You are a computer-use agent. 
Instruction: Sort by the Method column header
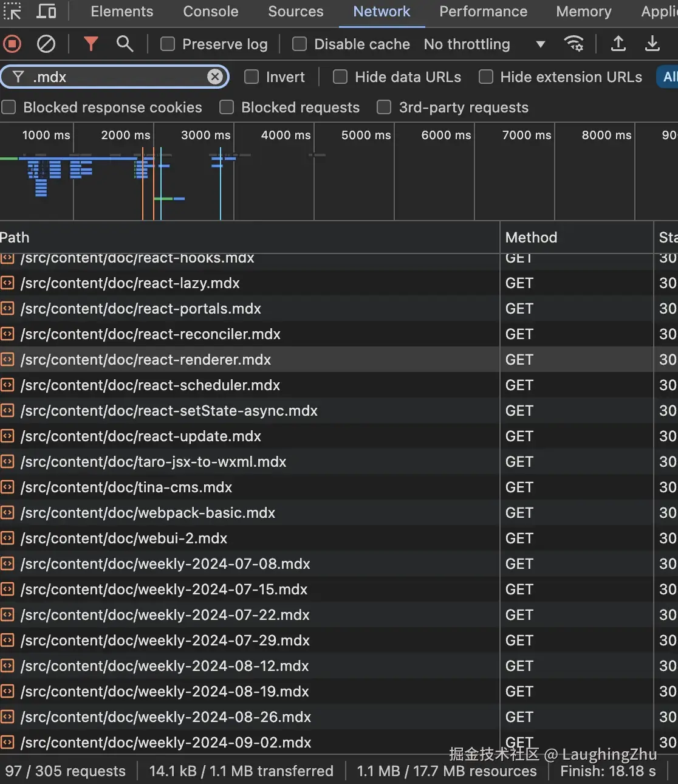coord(576,237)
